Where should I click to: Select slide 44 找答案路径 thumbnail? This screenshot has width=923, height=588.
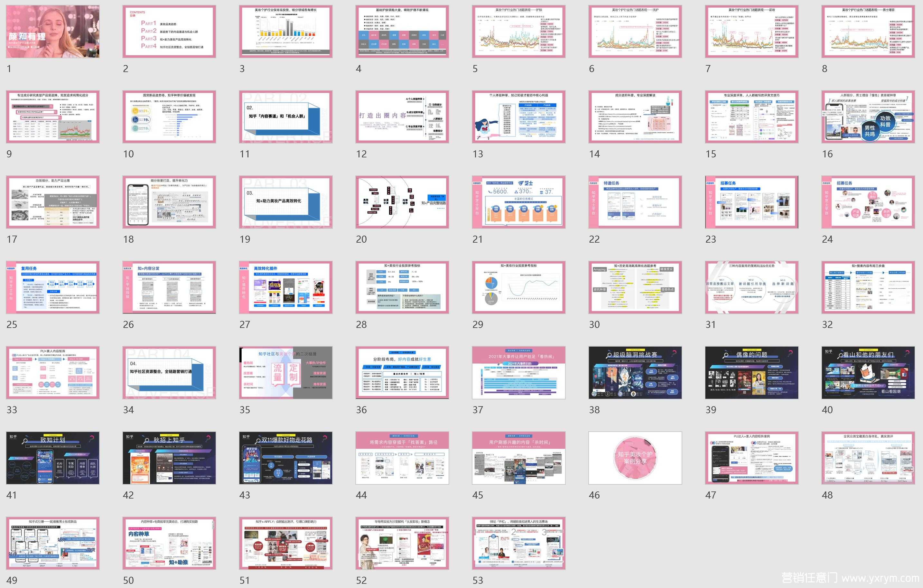pos(402,458)
